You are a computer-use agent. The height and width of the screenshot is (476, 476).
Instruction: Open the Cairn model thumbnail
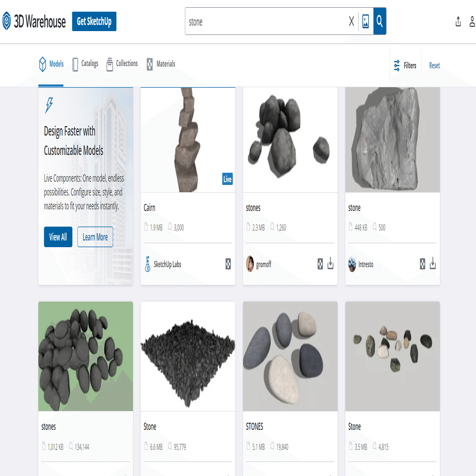188,139
